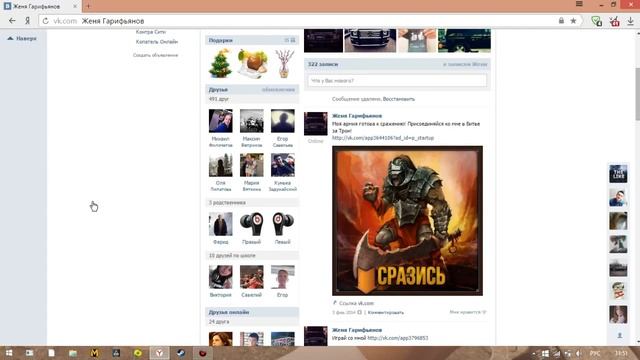Image resolution: width=640 pixels, height=360 pixels.
Task: Click the fruit basket gift
Action: pyautogui.click(x=252, y=63)
